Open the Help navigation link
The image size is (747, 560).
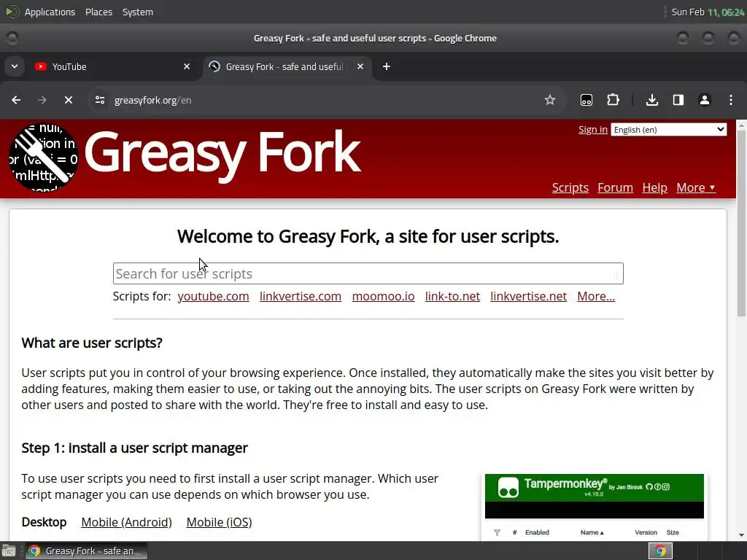654,187
